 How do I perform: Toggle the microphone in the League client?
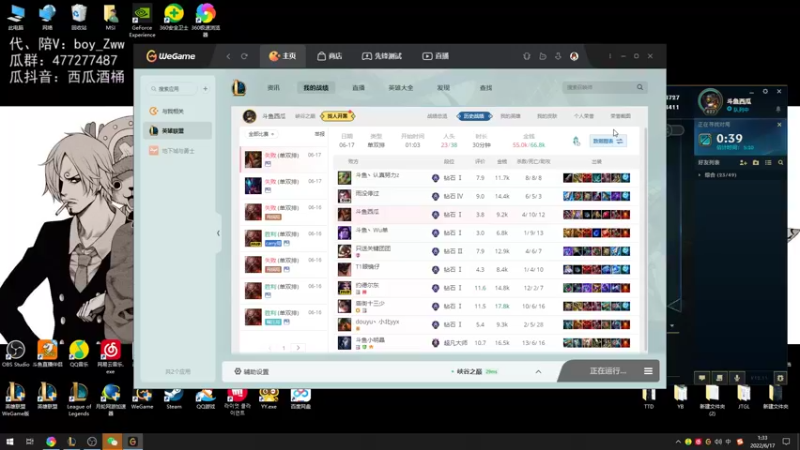[x=737, y=378]
